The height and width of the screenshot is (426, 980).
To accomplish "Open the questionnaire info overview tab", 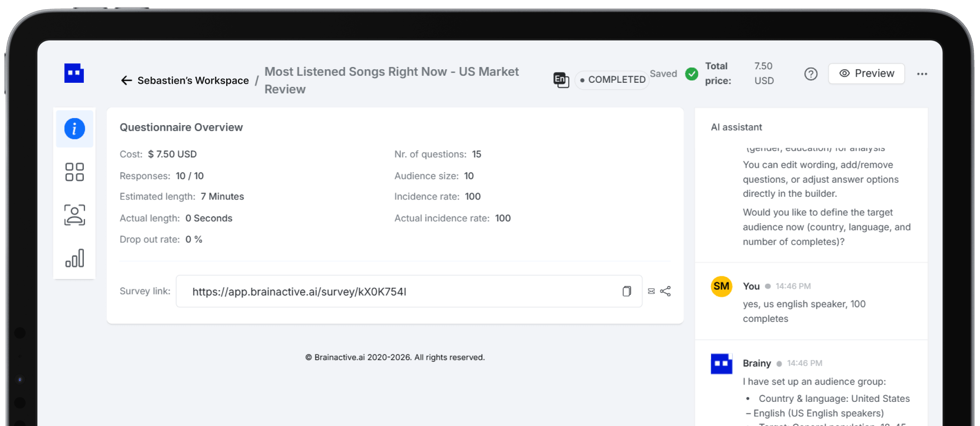I will pos(74,129).
